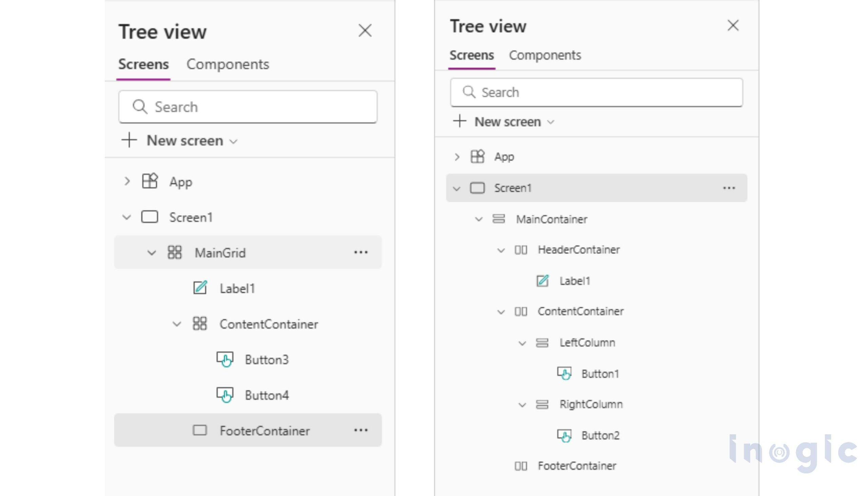Open the Screen1 ellipsis menu
Viewport: 868px width, 496px height.
point(729,187)
